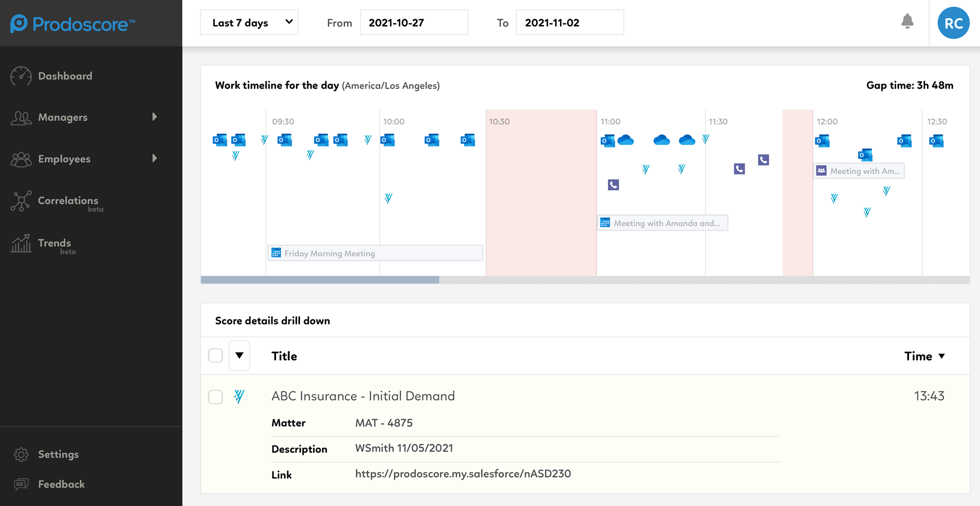Edit the To date field
The width and height of the screenshot is (980, 506).
570,23
